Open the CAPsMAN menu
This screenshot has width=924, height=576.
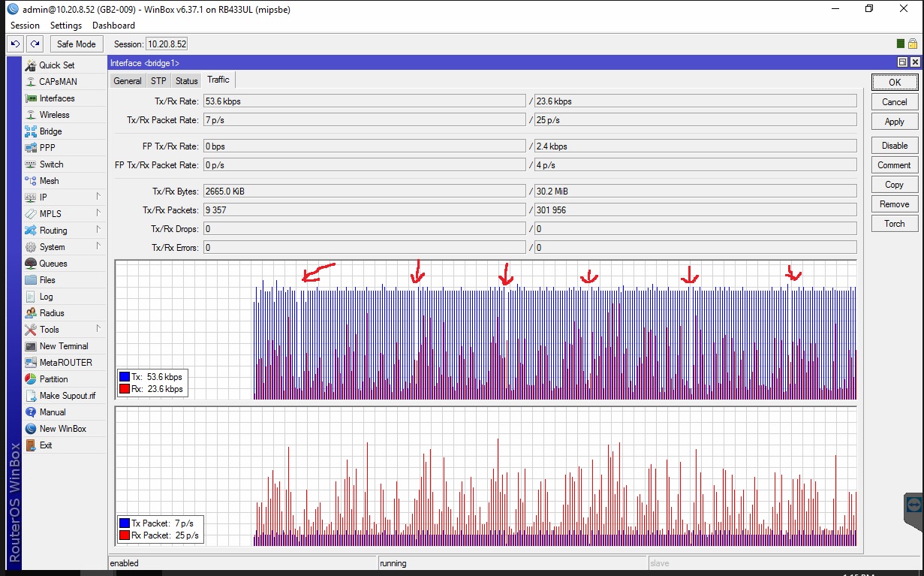pyautogui.click(x=58, y=82)
